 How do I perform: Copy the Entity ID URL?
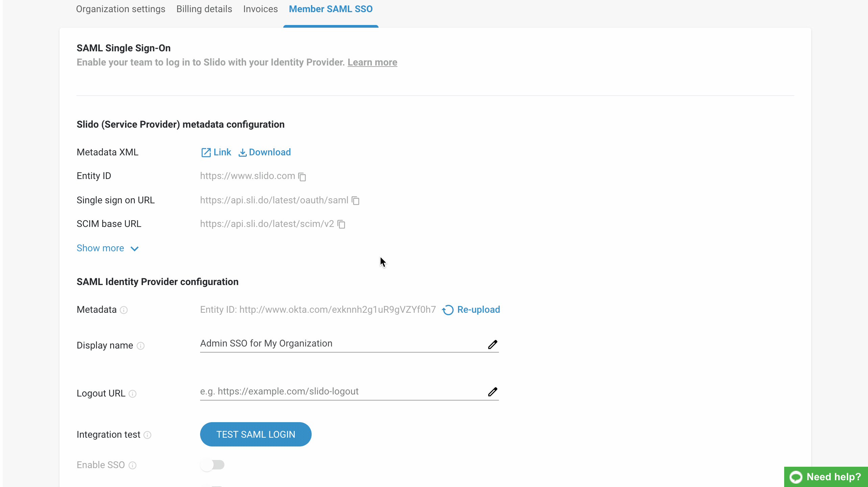click(x=302, y=177)
